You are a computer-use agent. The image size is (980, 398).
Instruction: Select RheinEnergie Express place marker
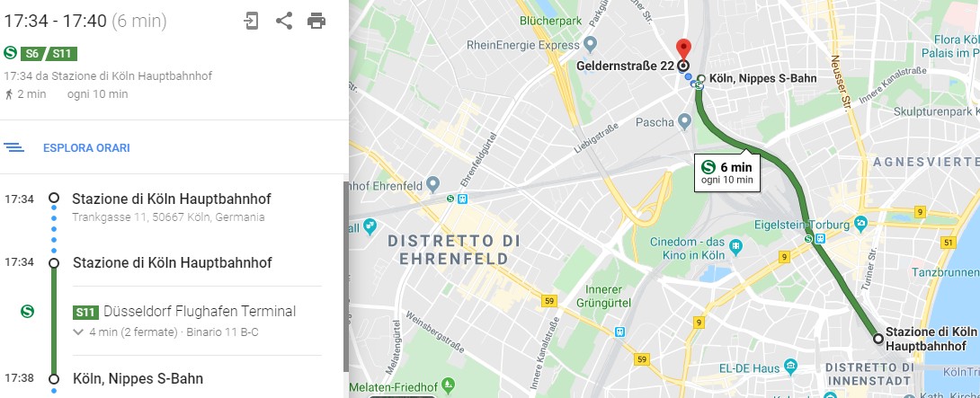coord(590,45)
